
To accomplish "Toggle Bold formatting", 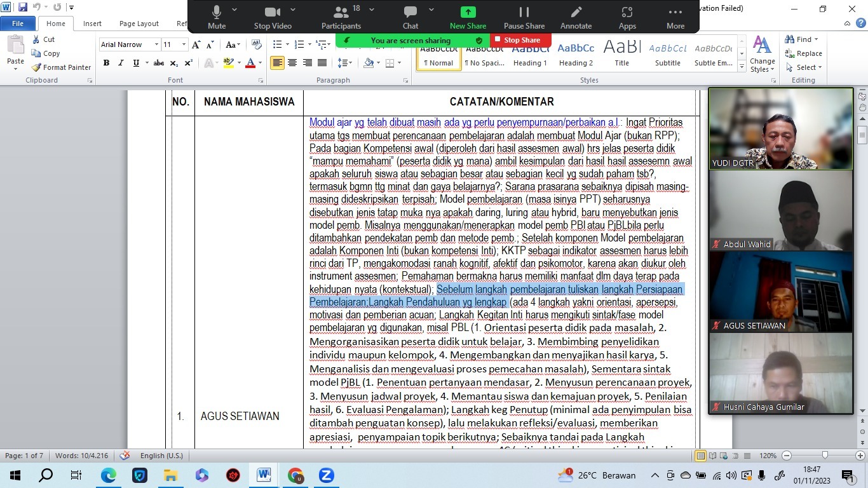I will [106, 63].
